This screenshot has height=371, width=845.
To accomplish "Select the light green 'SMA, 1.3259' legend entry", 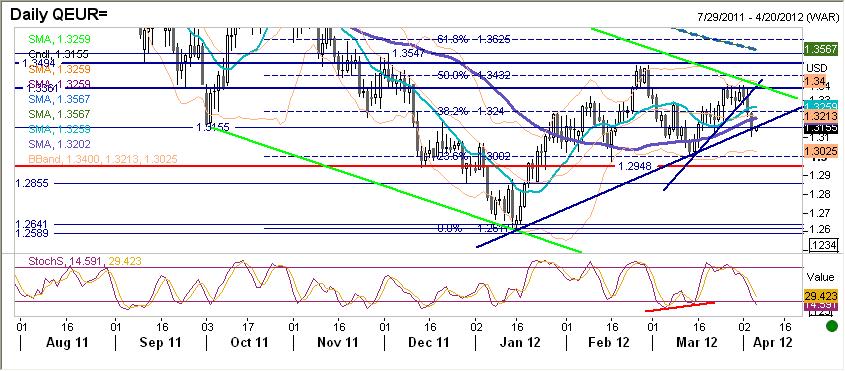I will pyautogui.click(x=60, y=39).
